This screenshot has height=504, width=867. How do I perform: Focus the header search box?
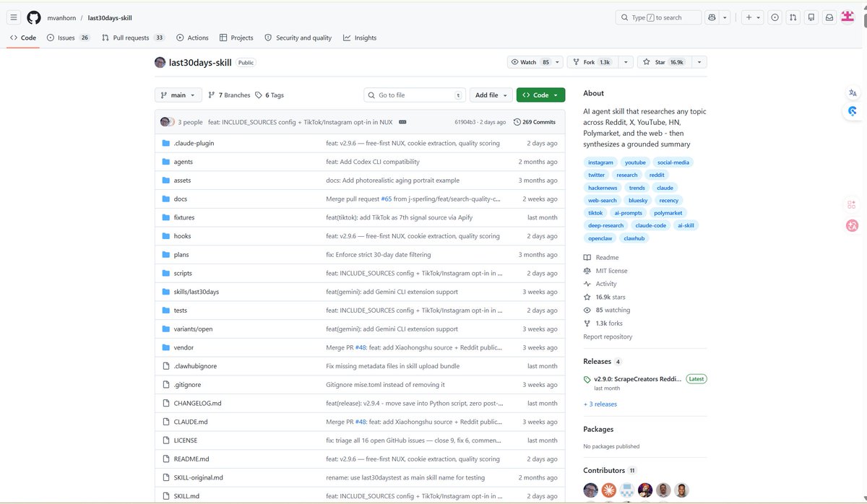coord(658,17)
